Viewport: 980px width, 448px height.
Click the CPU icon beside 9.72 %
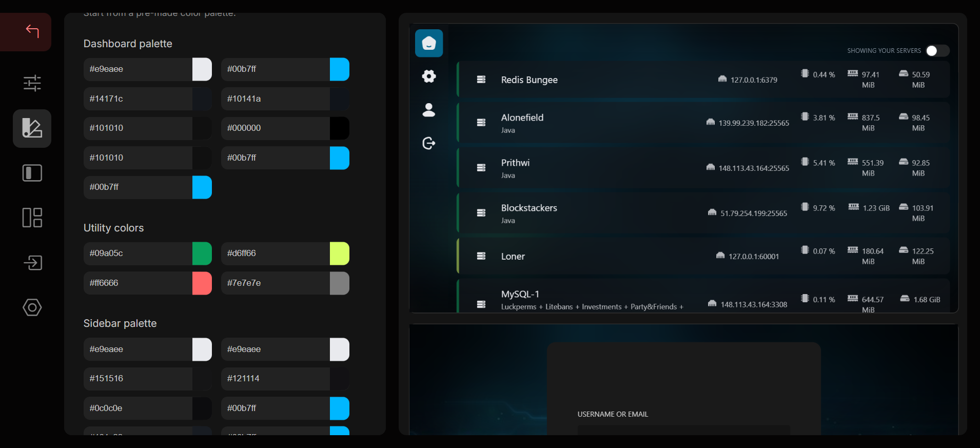click(x=805, y=207)
